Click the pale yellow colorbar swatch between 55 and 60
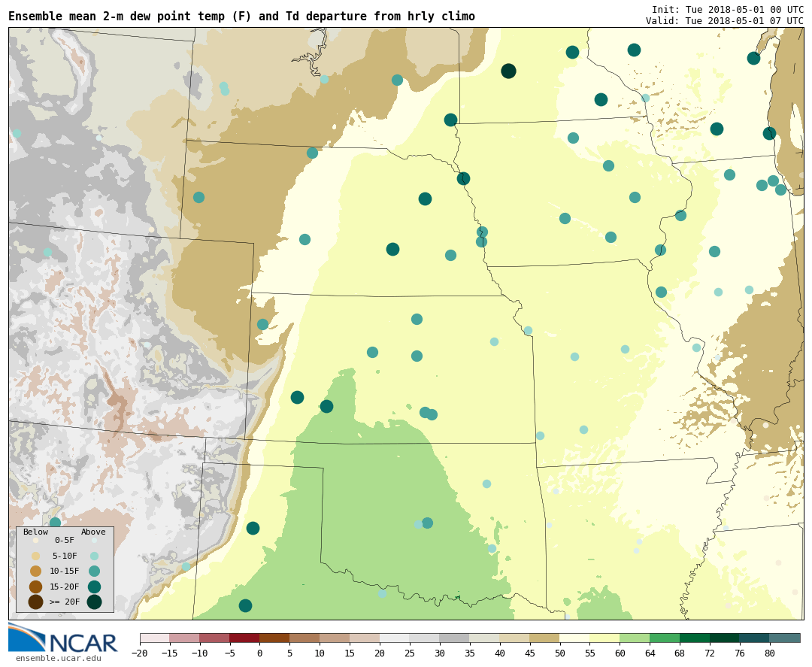812x667 pixels. click(x=604, y=638)
